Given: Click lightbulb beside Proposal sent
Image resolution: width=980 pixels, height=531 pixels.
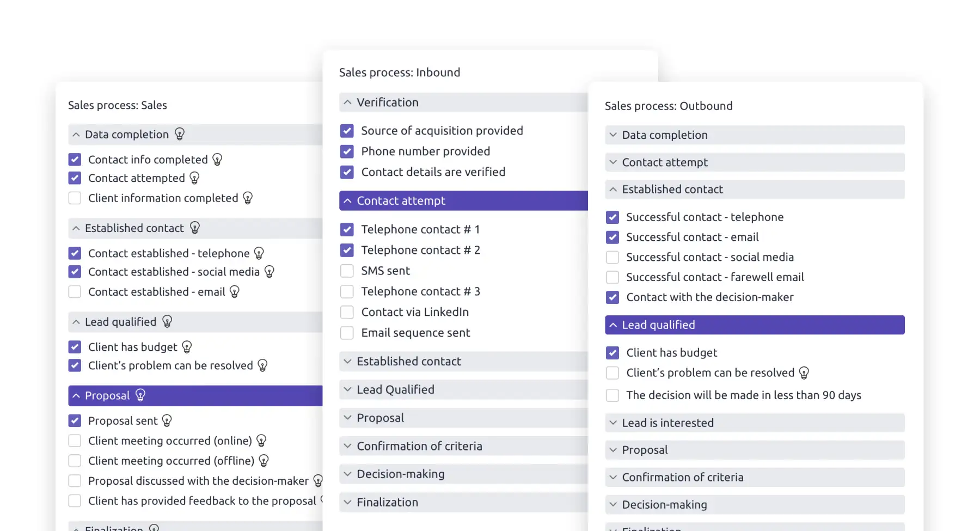Looking at the screenshot, I should [x=167, y=420].
